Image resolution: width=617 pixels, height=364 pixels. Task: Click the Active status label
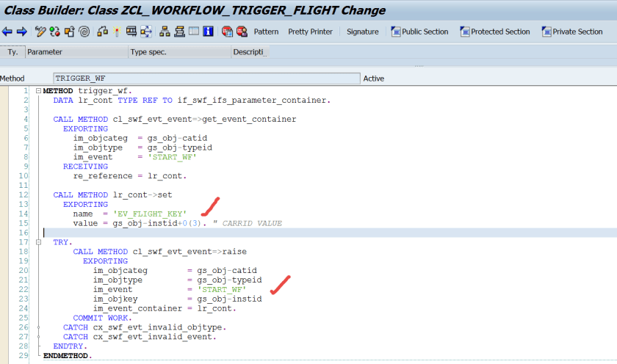(x=373, y=79)
